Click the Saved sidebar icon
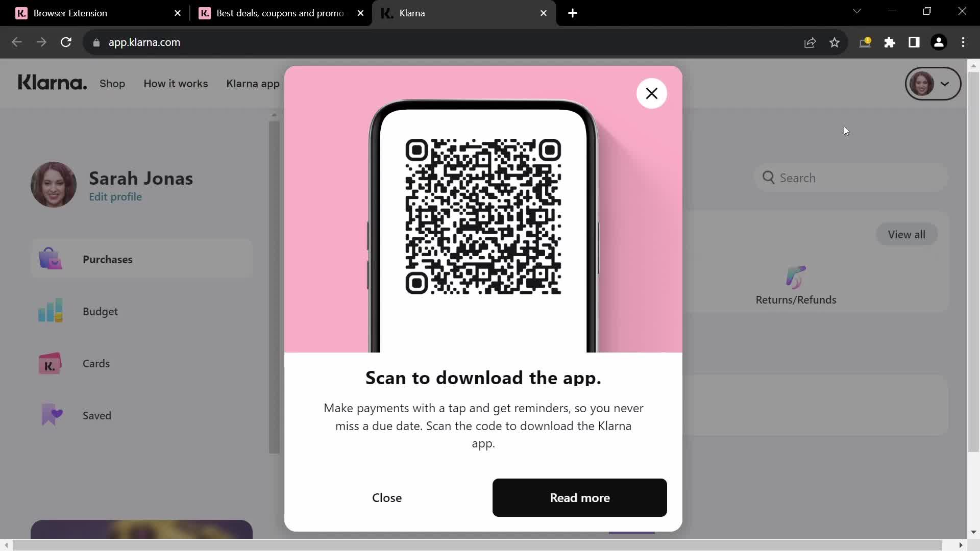 coord(51,416)
